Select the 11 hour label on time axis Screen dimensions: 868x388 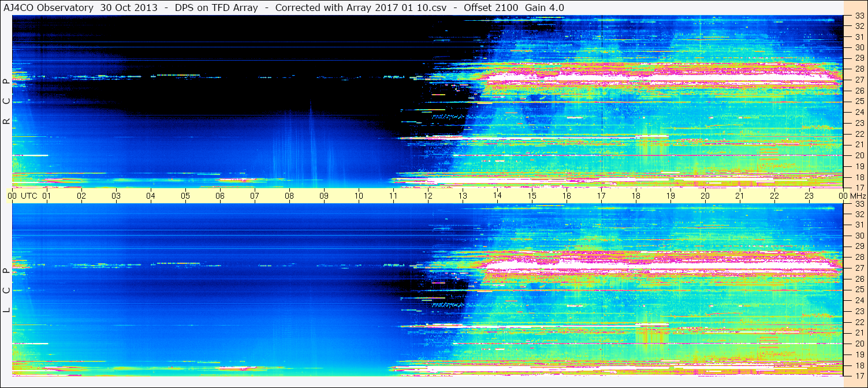tap(393, 196)
